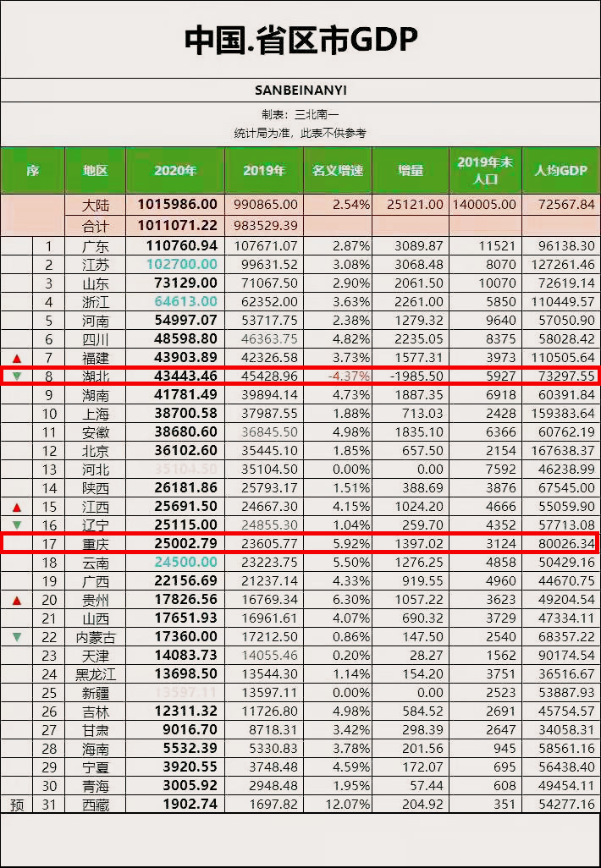
Task: Select 北京's per capita GDP 167638.37
Action: click(564, 451)
